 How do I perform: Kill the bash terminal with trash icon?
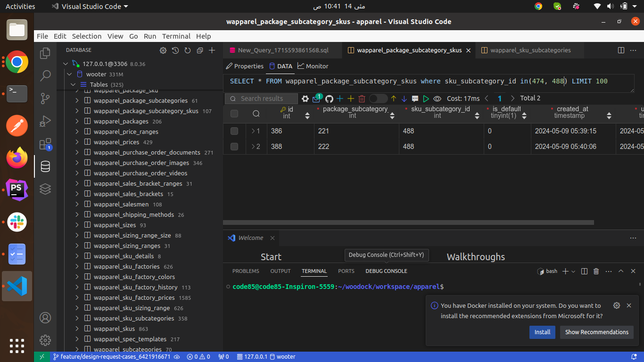click(596, 271)
